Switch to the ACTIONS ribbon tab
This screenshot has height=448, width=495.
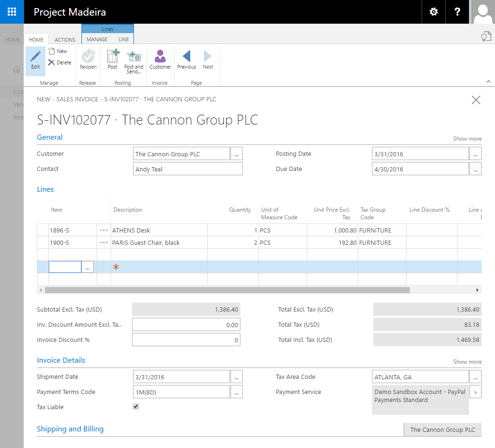click(65, 40)
